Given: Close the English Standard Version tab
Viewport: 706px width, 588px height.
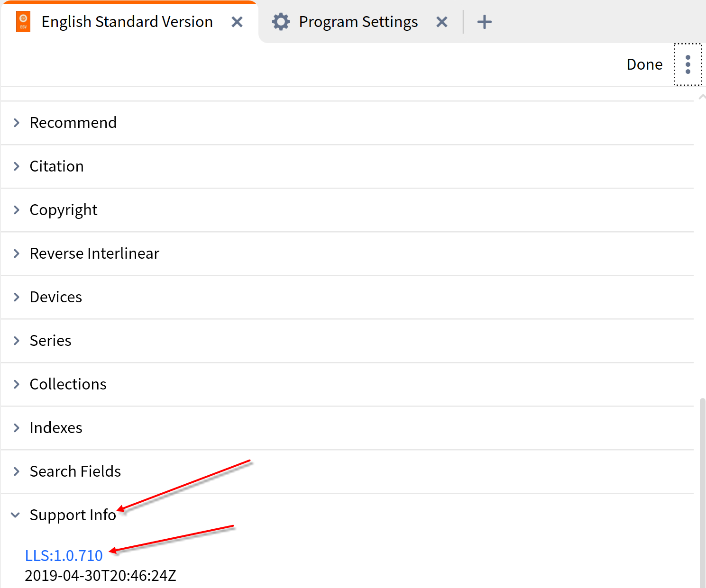Looking at the screenshot, I should (x=237, y=22).
